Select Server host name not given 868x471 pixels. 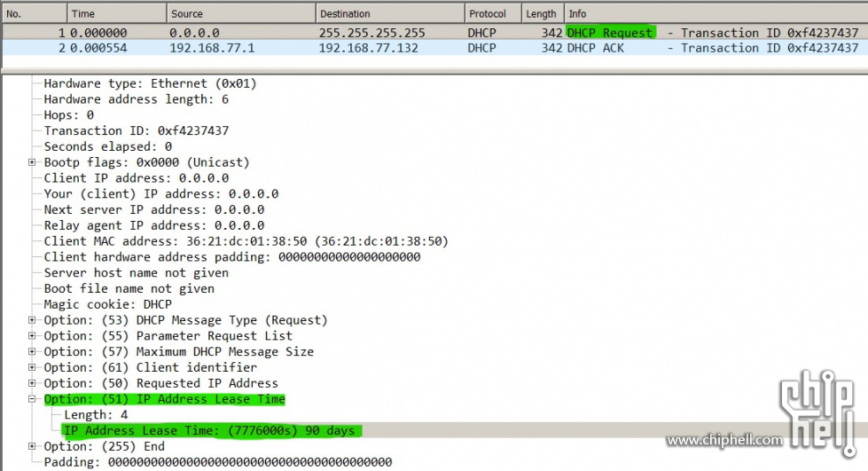pos(137,273)
